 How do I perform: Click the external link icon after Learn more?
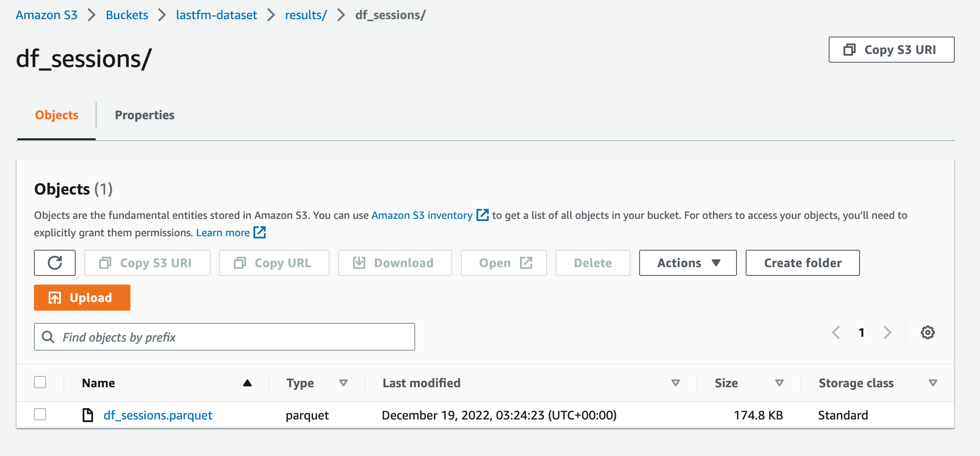(x=260, y=232)
